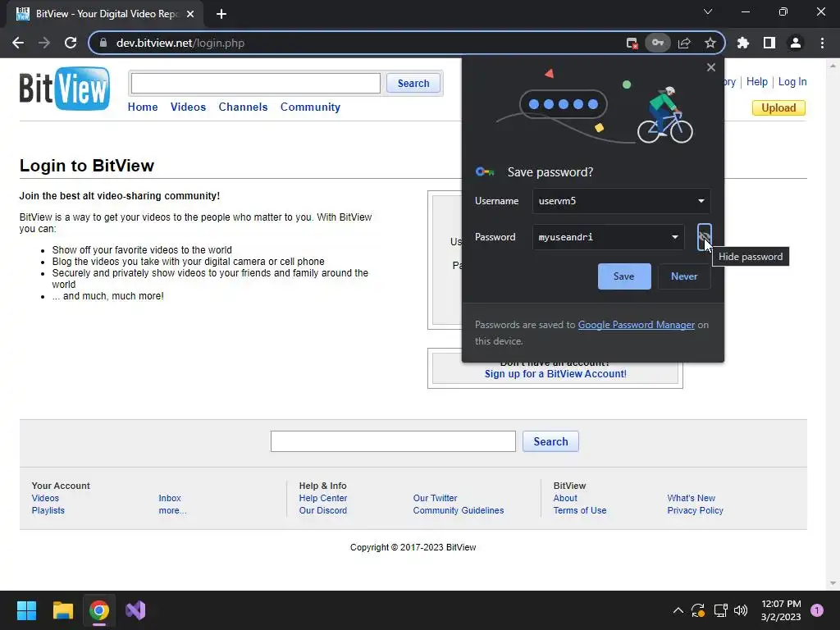Click the speaker volume tray icon

(x=741, y=610)
